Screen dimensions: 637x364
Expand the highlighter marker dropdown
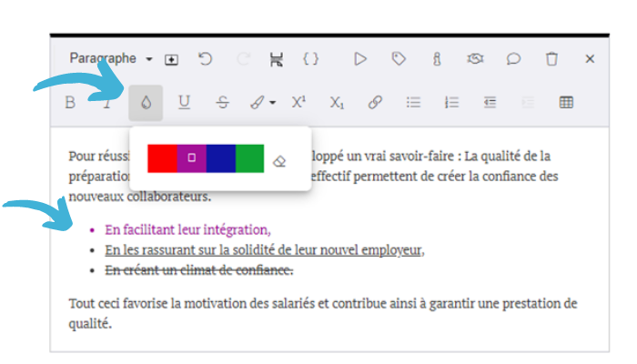[272, 103]
